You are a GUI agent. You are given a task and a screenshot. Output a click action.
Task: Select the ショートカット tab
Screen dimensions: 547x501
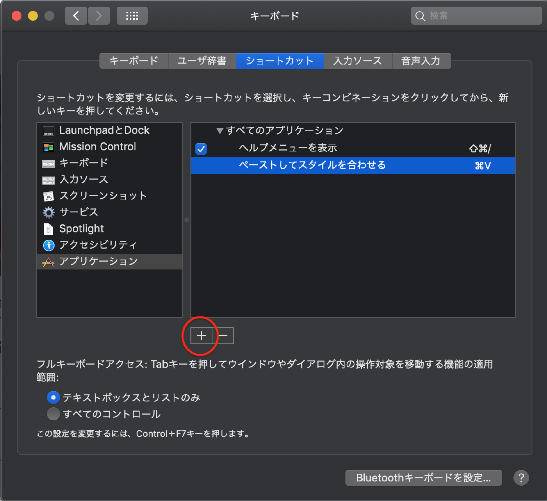[280, 61]
